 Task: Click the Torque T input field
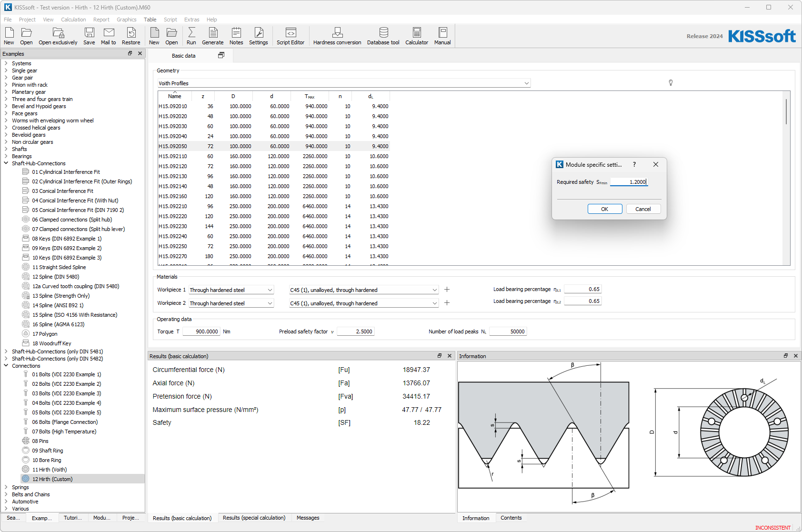(x=201, y=331)
